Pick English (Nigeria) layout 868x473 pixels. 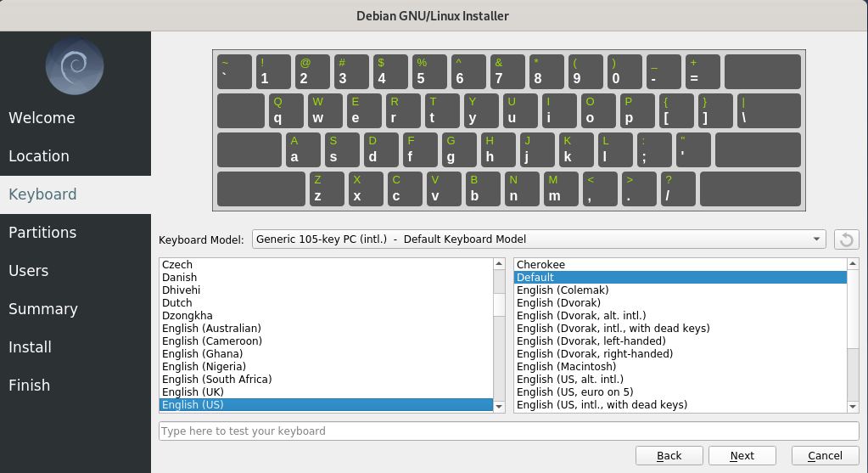[326, 367]
